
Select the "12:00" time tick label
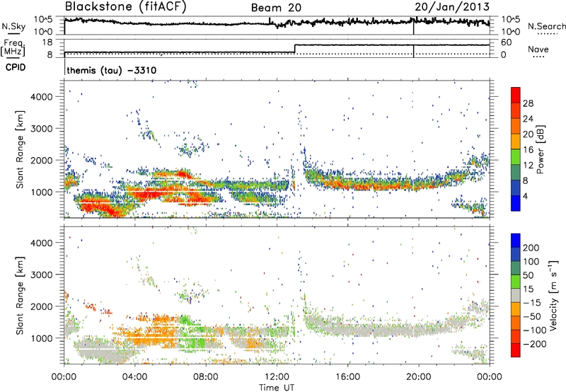tap(277, 377)
